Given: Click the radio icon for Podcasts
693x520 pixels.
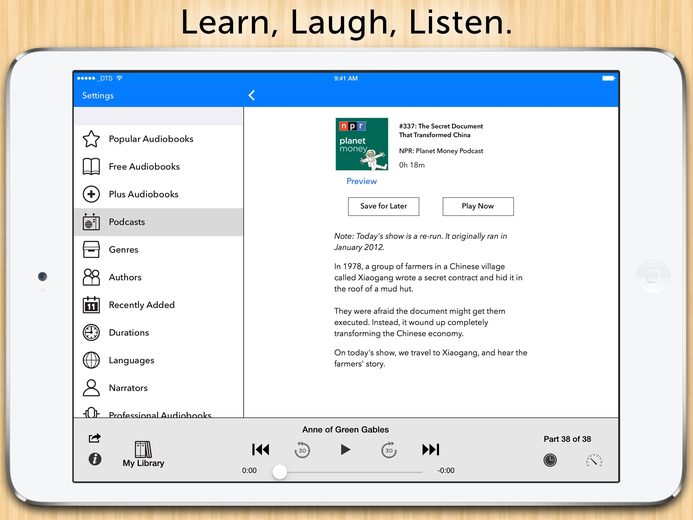Looking at the screenshot, I should click(x=91, y=222).
